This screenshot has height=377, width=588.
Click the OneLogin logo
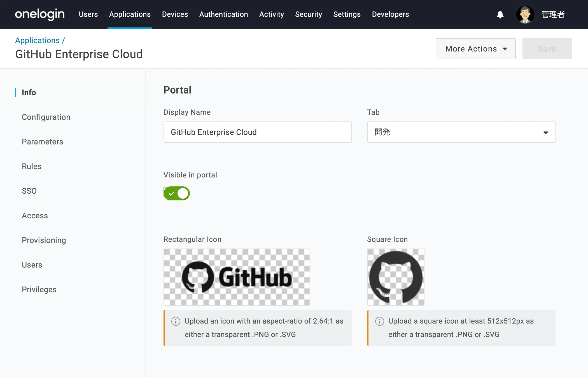click(39, 14)
